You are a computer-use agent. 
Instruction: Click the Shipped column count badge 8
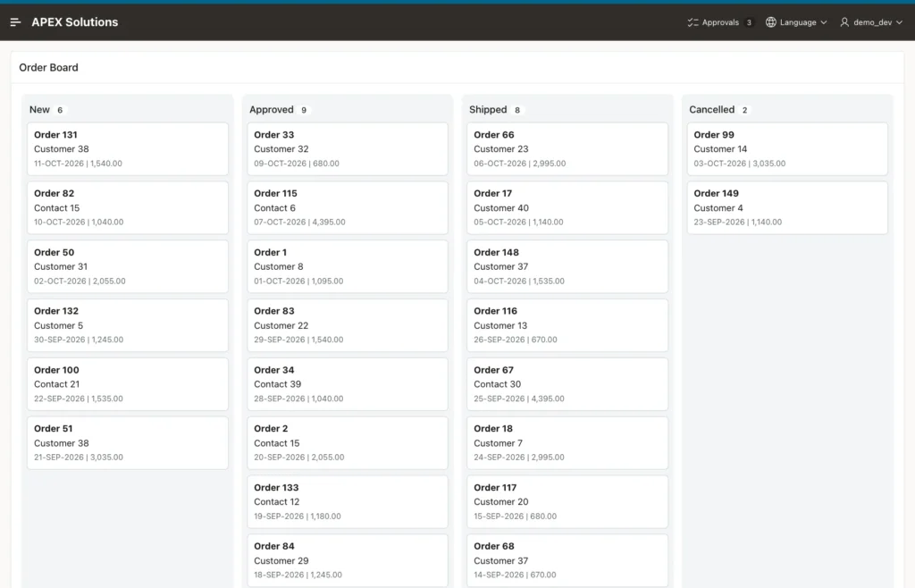coord(517,110)
